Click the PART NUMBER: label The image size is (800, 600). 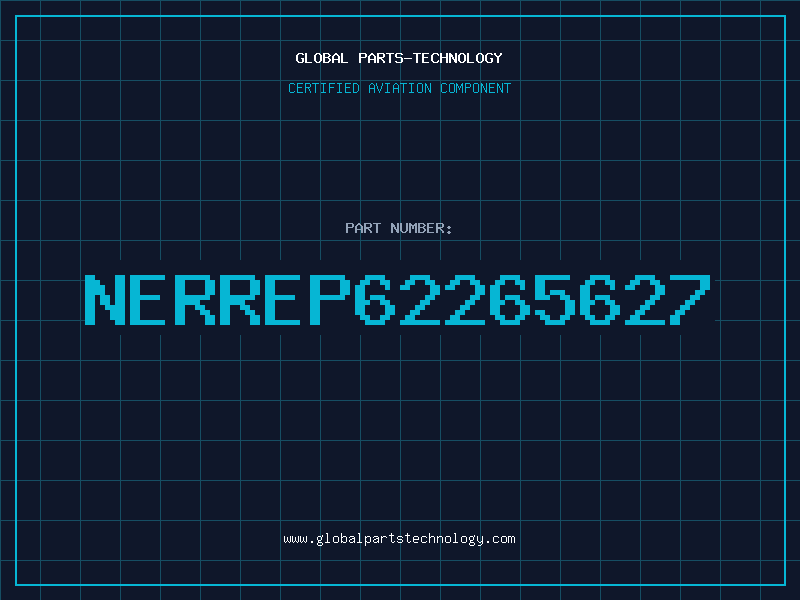click(x=399, y=228)
